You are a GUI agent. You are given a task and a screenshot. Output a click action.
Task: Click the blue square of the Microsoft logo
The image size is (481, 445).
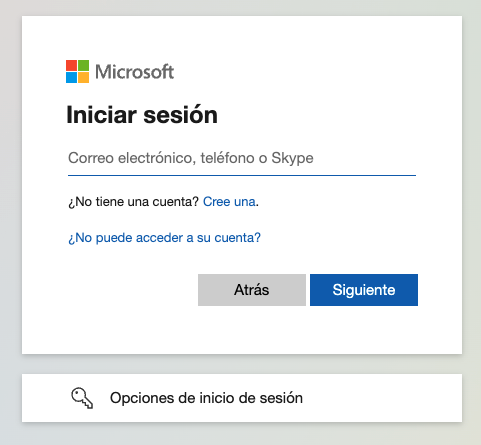coord(71,77)
